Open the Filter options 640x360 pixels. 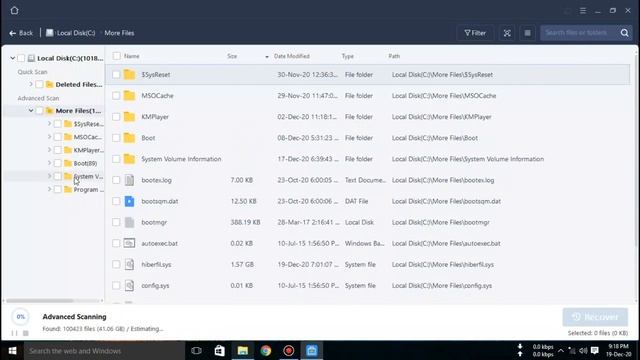pyautogui.click(x=475, y=33)
